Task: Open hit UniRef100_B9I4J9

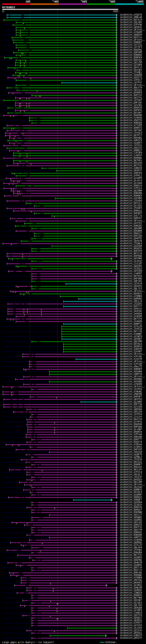Action: pos(131,20)
